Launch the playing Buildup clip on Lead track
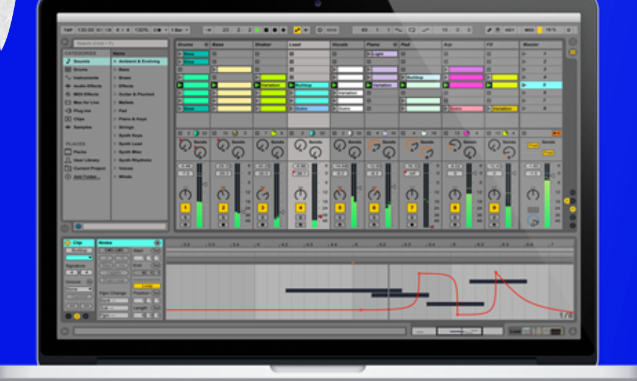The width and height of the screenshot is (637, 381). click(291, 85)
